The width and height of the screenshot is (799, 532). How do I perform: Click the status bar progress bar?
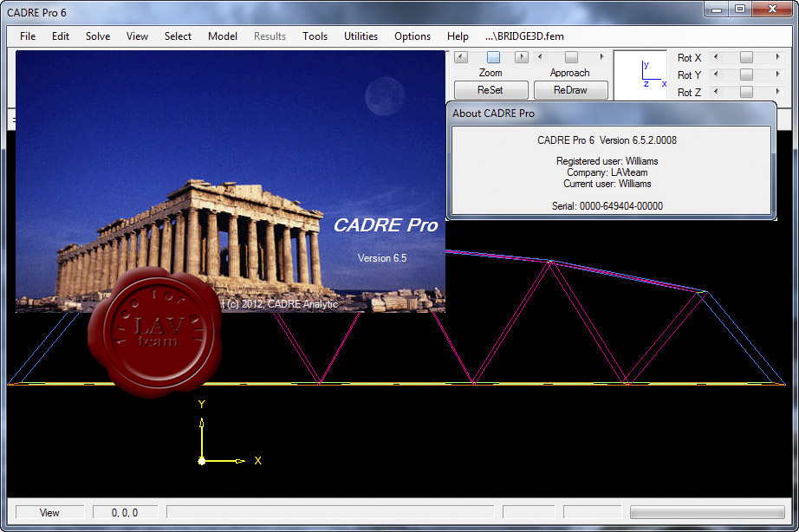coord(707,512)
